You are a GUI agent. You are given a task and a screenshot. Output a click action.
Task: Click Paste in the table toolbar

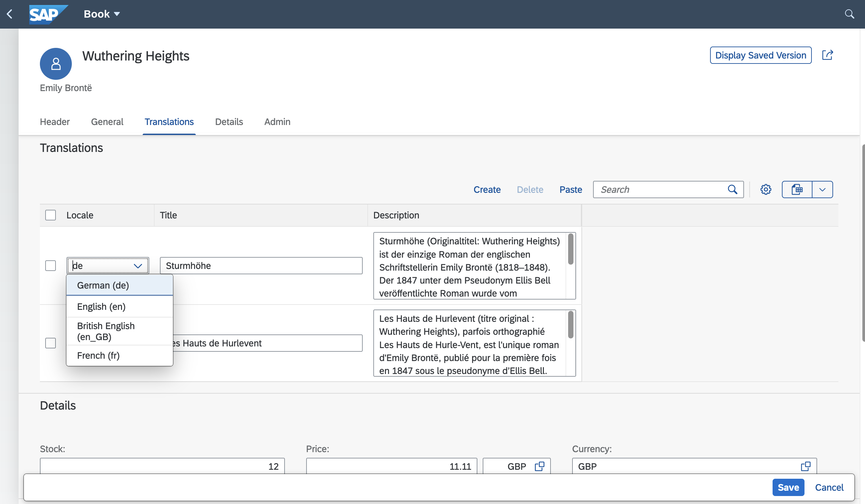(x=570, y=189)
